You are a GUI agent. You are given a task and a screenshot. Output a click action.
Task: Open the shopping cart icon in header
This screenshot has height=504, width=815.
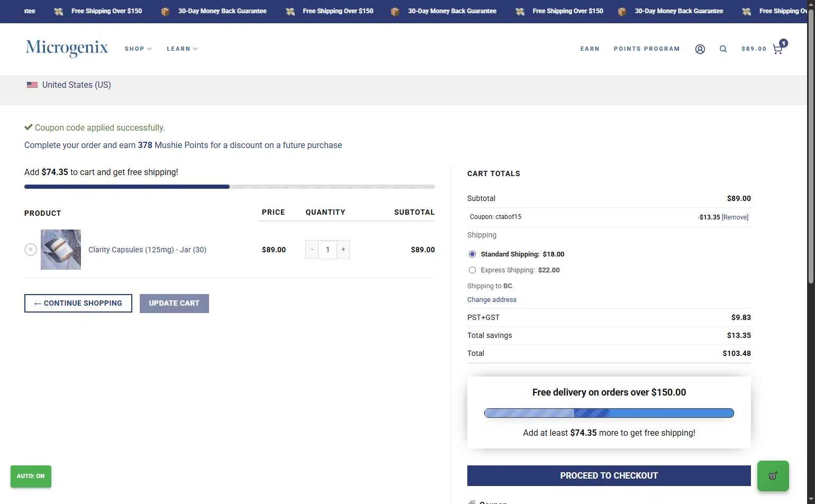777,49
